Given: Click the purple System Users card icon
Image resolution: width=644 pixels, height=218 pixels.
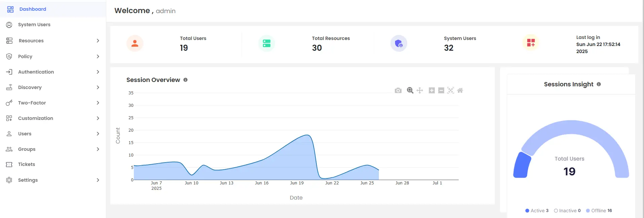Looking at the screenshot, I should pos(399,43).
